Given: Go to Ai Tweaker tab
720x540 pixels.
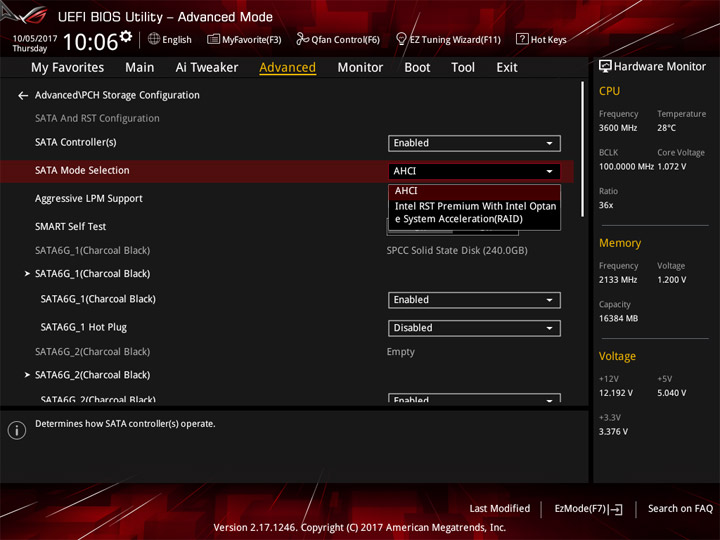Looking at the screenshot, I should point(207,68).
